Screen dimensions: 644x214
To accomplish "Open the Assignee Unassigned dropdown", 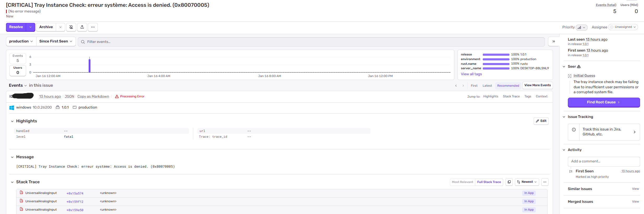I will 623,27.
